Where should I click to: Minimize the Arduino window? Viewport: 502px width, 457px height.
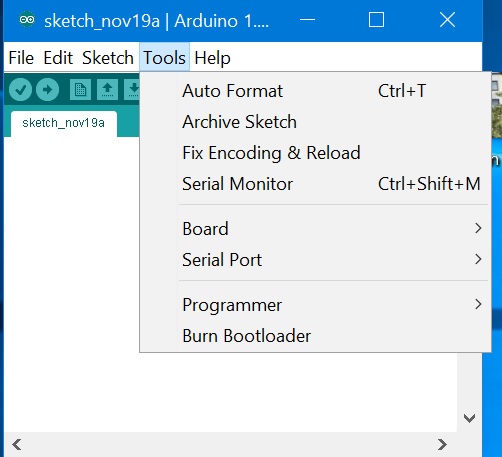click(x=307, y=20)
